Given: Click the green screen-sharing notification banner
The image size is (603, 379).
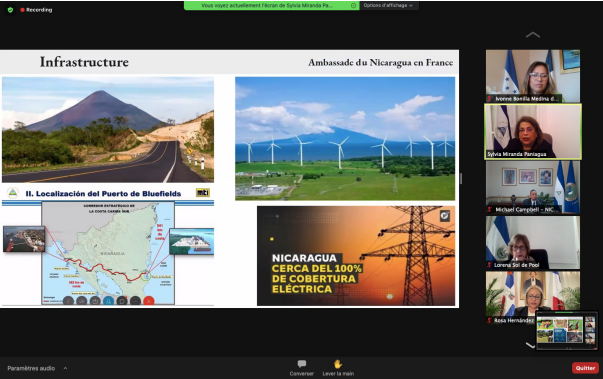Looking at the screenshot, I should [x=272, y=5].
